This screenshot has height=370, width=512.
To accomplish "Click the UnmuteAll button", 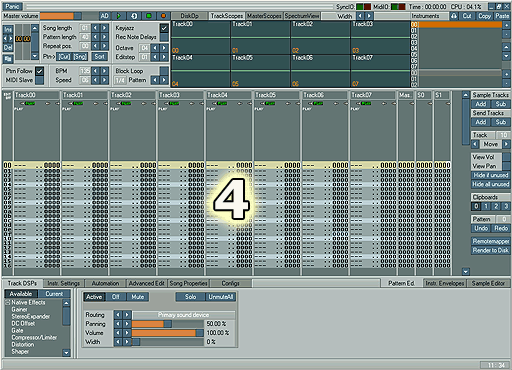I will (221, 297).
